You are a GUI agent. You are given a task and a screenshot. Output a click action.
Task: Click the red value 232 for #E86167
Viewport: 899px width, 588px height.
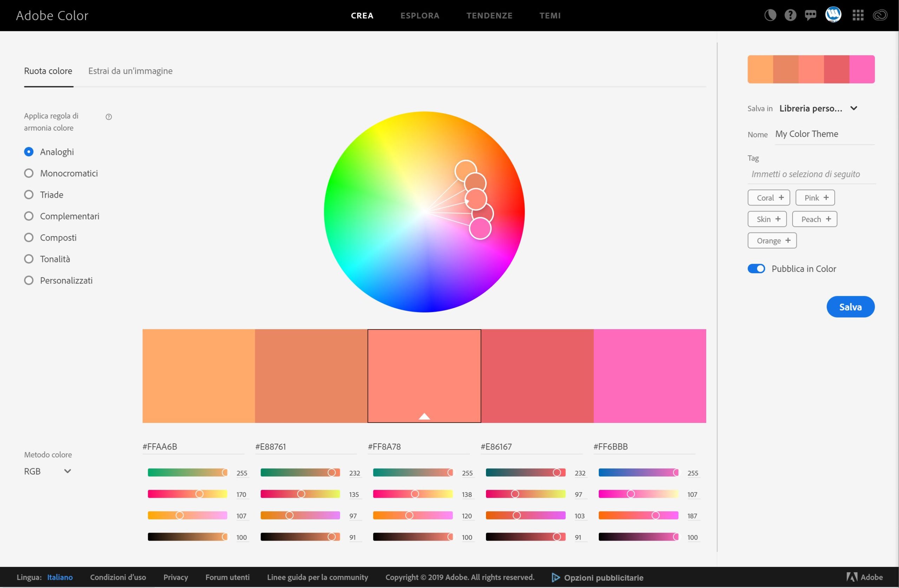(x=580, y=473)
